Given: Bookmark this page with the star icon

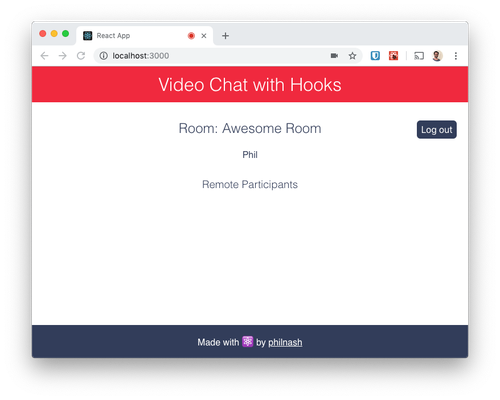Looking at the screenshot, I should click(352, 56).
